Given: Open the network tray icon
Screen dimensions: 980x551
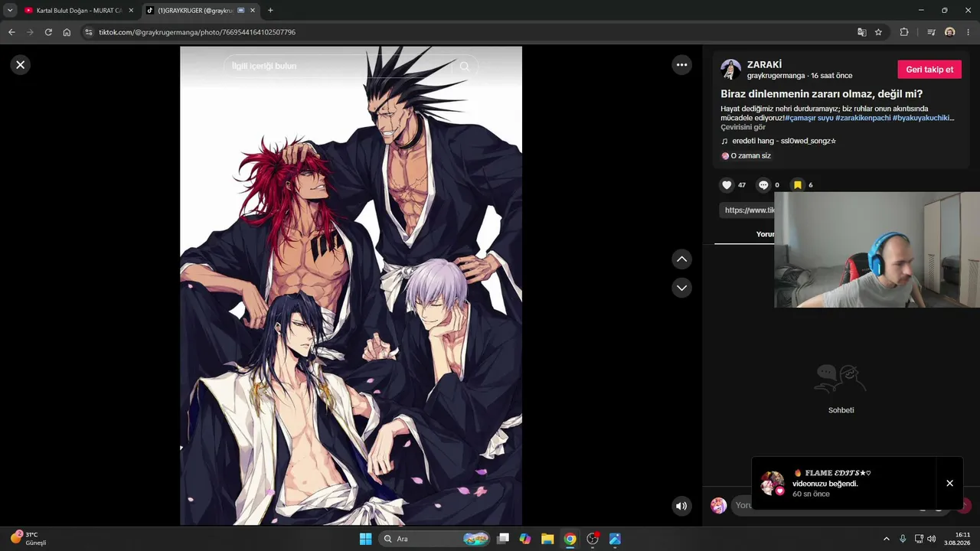Looking at the screenshot, I should tap(919, 539).
